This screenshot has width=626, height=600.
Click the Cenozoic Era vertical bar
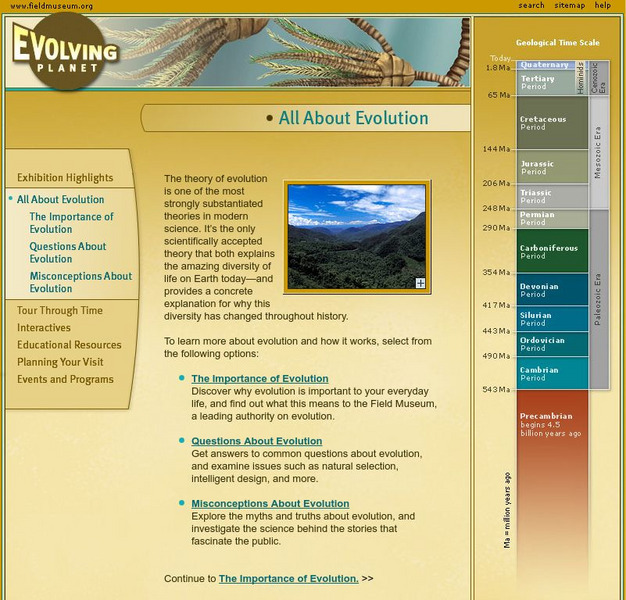[x=599, y=78]
